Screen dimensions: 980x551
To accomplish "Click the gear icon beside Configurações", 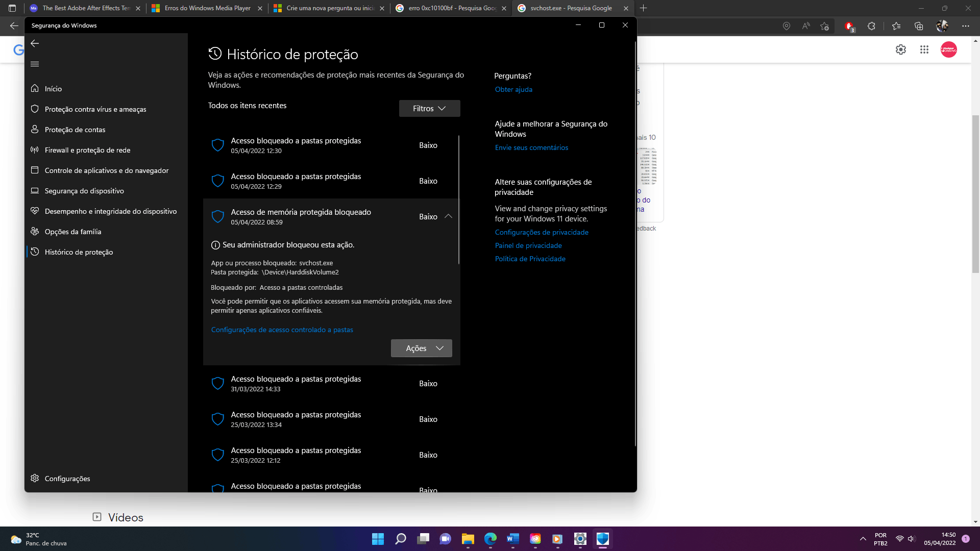I will [x=35, y=478].
